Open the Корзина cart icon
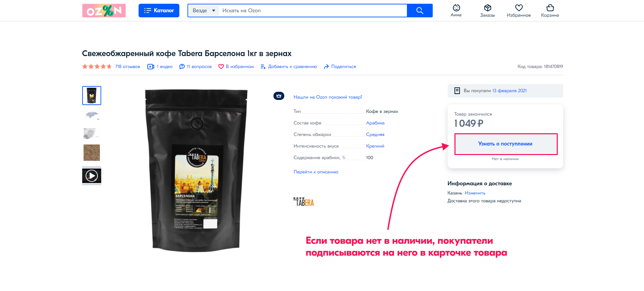Viewport: 644px width, 291px height. 550,8
